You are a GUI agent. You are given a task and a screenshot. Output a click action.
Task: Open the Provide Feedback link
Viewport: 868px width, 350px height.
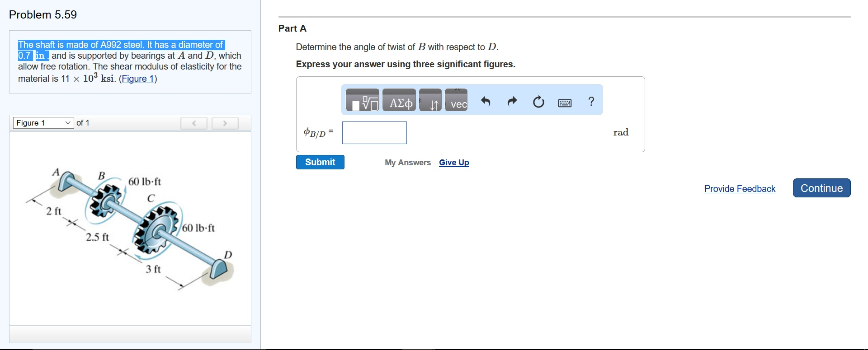coord(740,189)
